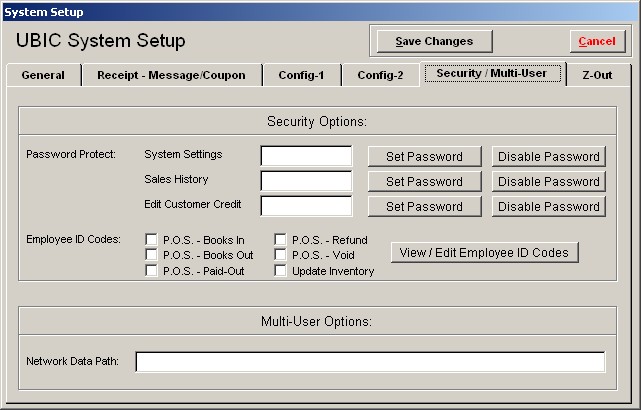Click the "Password Protect:" label
This screenshot has width=641, height=410.
tap(71, 155)
